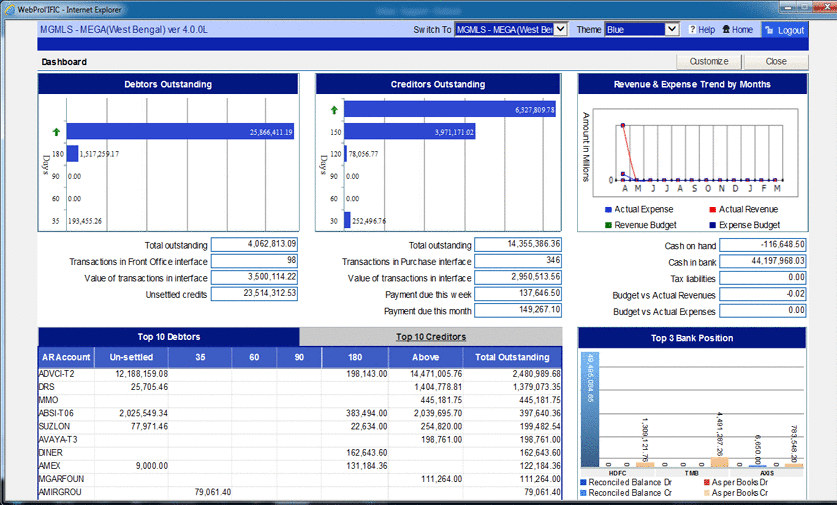Click the Total Outstanding column header
Image resolution: width=837 pixels, height=505 pixels.
click(512, 357)
